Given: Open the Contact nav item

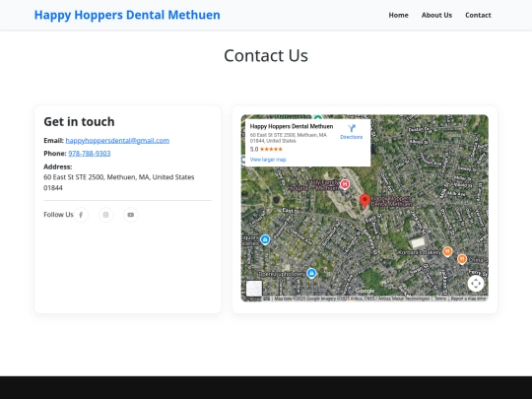Looking at the screenshot, I should tap(478, 15).
